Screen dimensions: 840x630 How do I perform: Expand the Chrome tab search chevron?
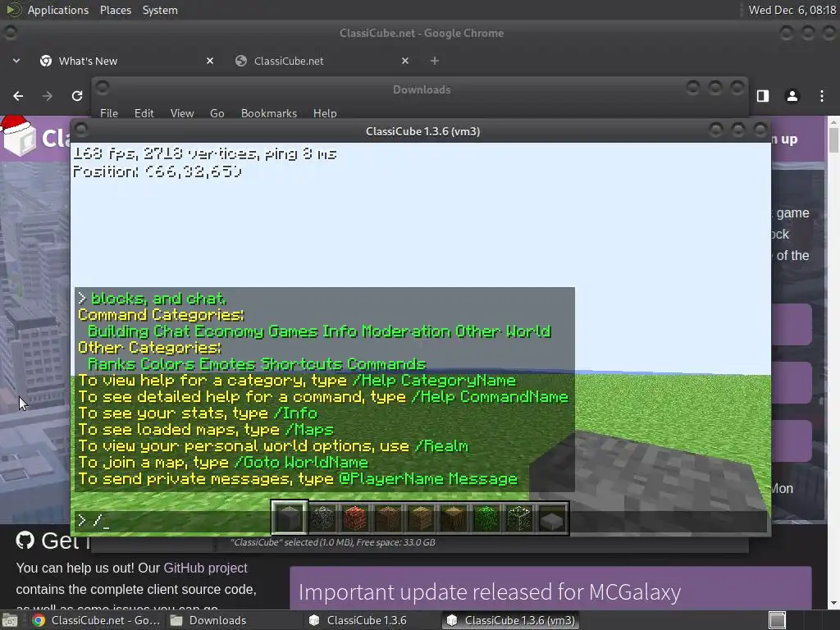pyautogui.click(x=16, y=61)
